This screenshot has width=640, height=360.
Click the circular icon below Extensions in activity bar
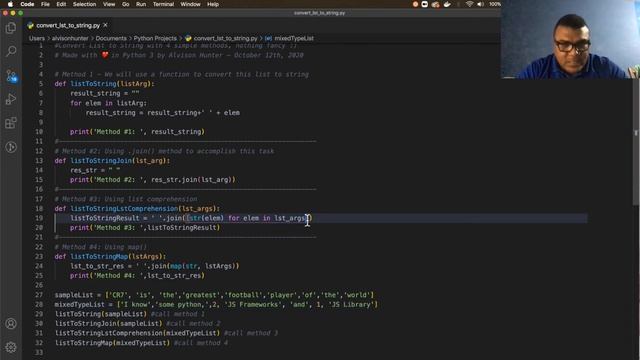[11, 147]
